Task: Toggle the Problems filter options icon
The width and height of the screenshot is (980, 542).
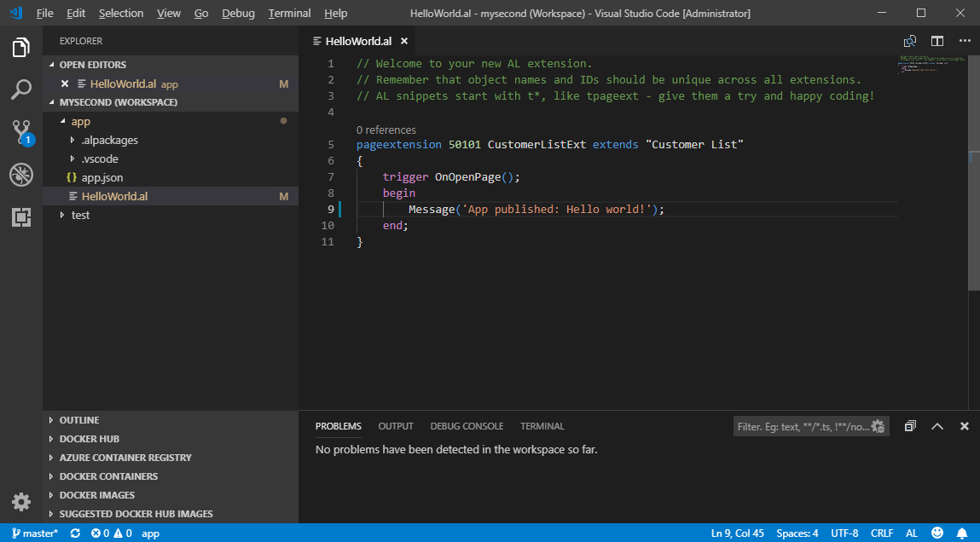Action: tap(879, 426)
